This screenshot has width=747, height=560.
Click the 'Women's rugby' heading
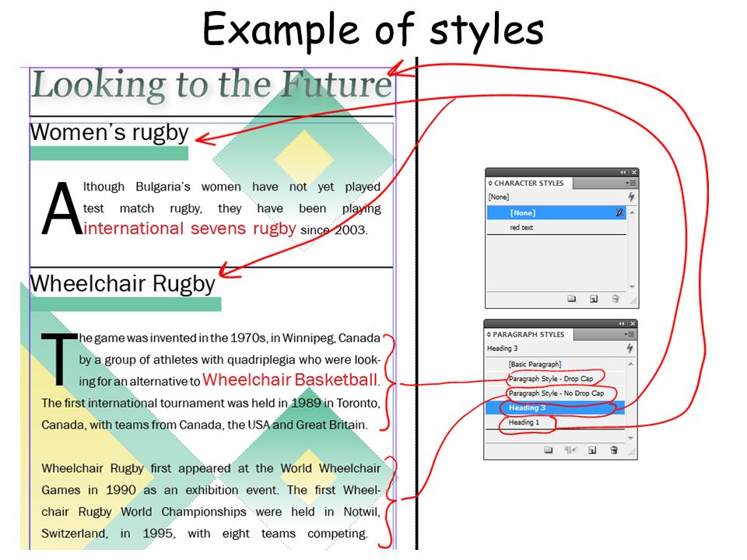point(110,133)
